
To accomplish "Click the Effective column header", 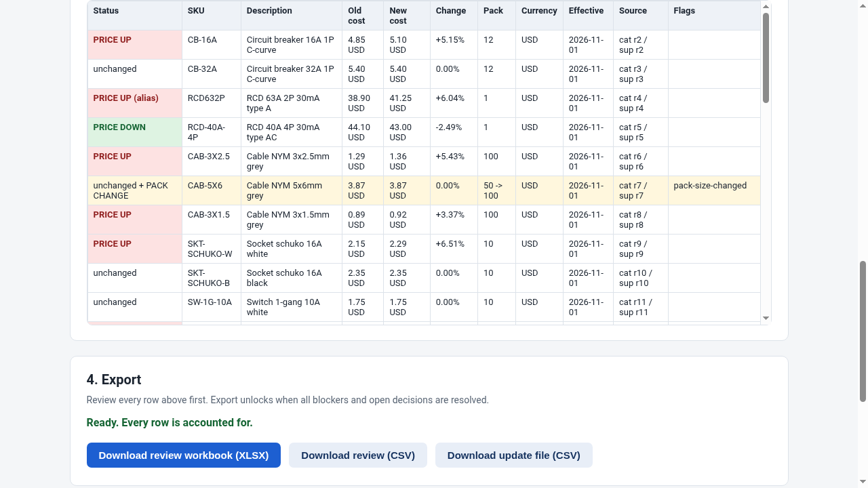I will pyautogui.click(x=589, y=16).
